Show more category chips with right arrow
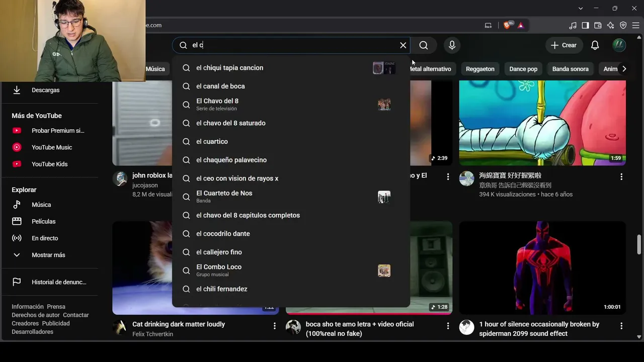Viewport: 644px width, 362px height. click(x=624, y=69)
